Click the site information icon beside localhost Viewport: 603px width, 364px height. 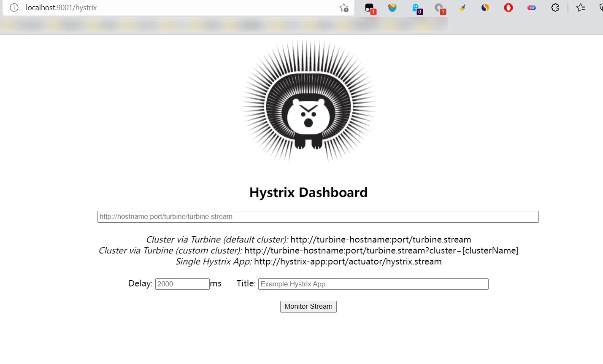(x=14, y=8)
